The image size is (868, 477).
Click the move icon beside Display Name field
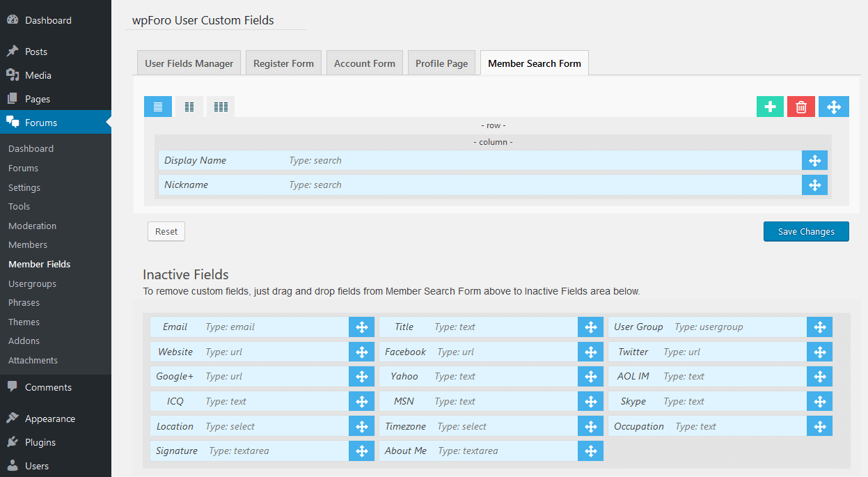coord(814,160)
